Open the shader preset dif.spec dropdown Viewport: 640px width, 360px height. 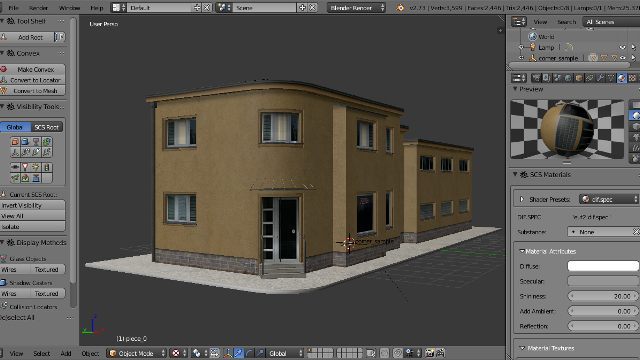pyautogui.click(x=609, y=199)
